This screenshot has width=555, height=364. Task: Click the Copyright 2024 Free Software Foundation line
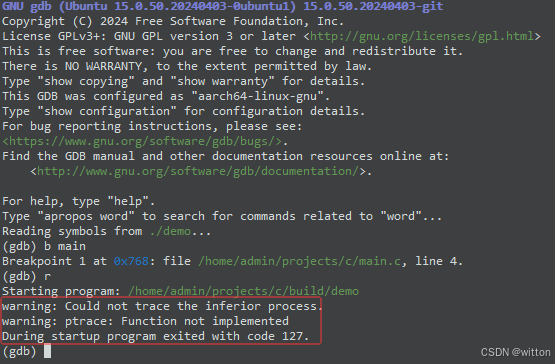click(173, 21)
